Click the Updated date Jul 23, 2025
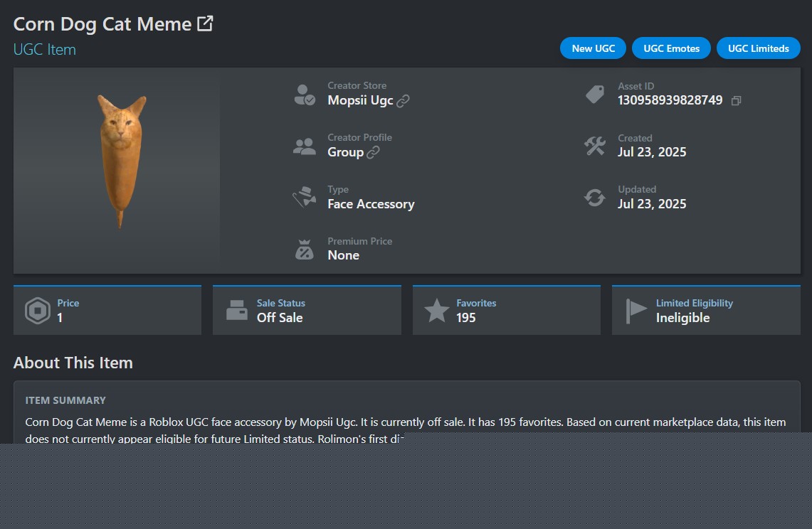The height and width of the screenshot is (529, 812). [x=652, y=204]
